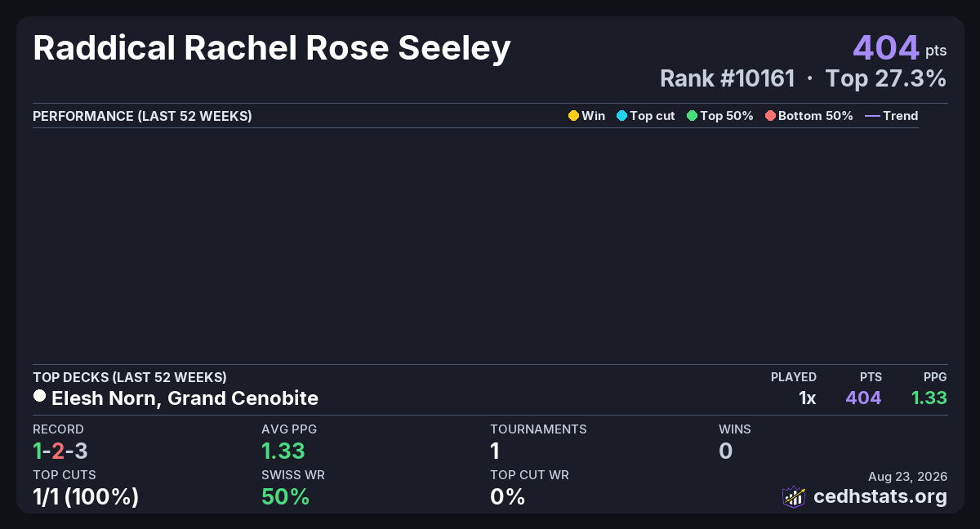This screenshot has height=529, width=980.
Task: Open the cedhstats.org site link
Action: (x=880, y=496)
